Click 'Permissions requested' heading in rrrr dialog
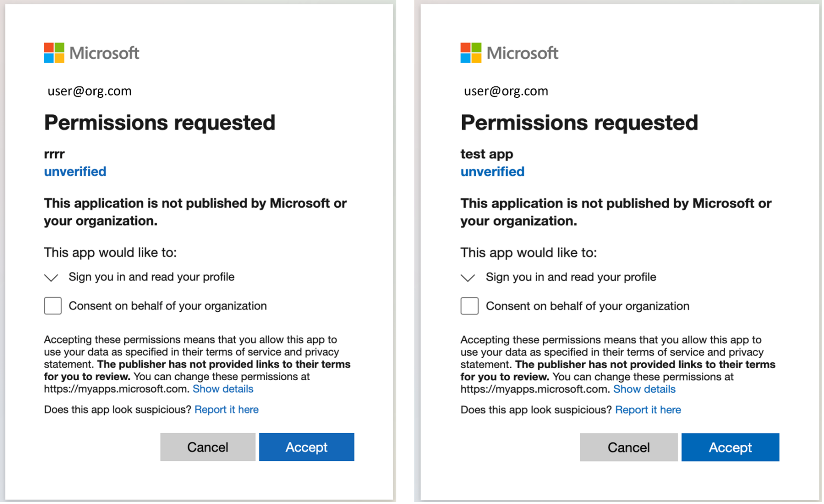Image resolution: width=824 pixels, height=504 pixels. 160,123
